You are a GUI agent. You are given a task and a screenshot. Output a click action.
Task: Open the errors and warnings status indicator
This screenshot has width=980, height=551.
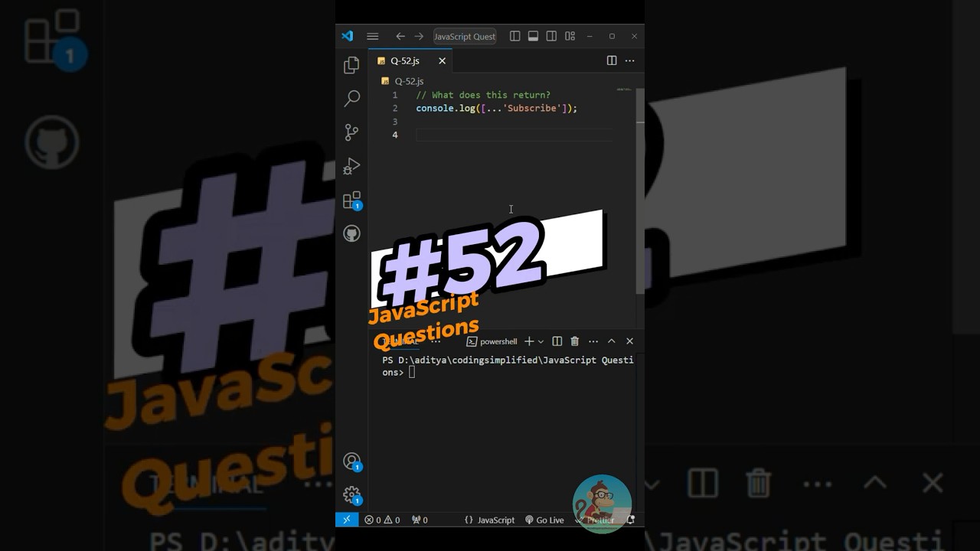click(x=382, y=520)
